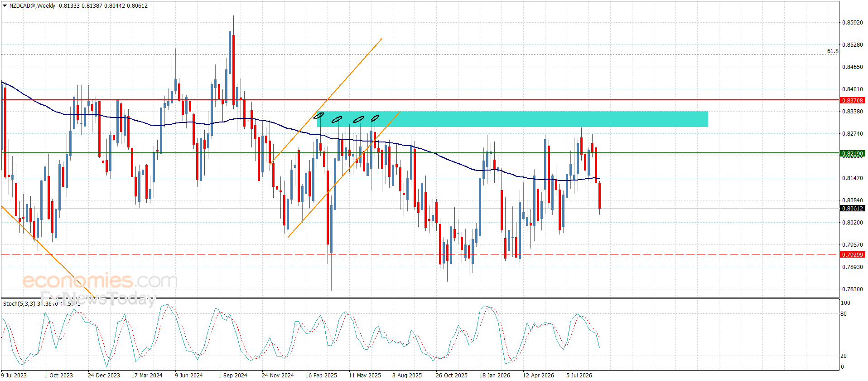Screen dimensions: 868x381
Task: Click the 0.78300 price scale value
Action: tap(852, 289)
